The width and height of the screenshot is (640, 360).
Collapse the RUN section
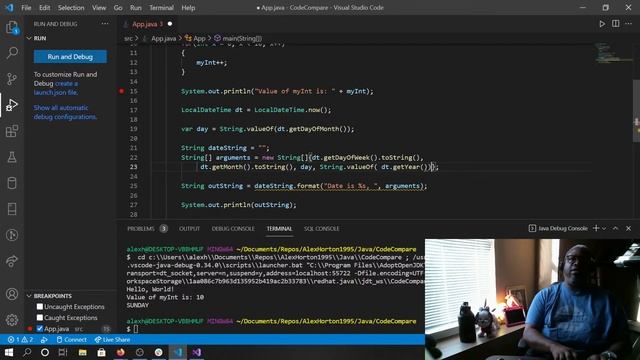click(29, 38)
